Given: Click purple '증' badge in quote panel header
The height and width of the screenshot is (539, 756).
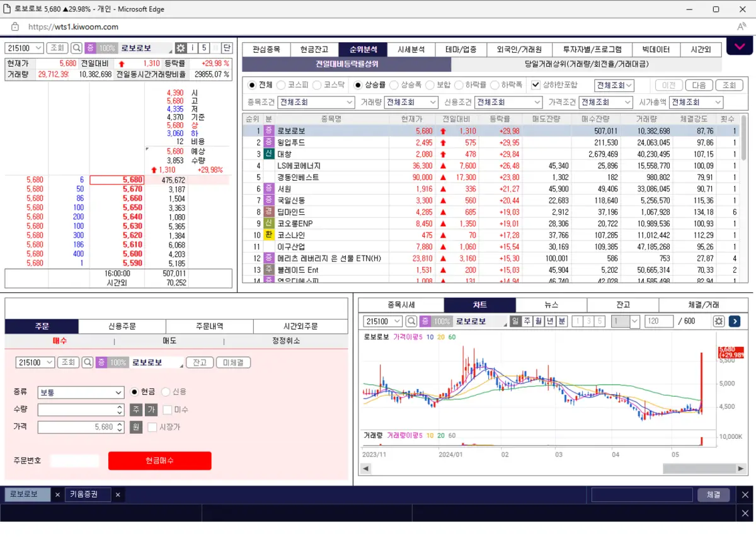Looking at the screenshot, I should (x=90, y=48).
